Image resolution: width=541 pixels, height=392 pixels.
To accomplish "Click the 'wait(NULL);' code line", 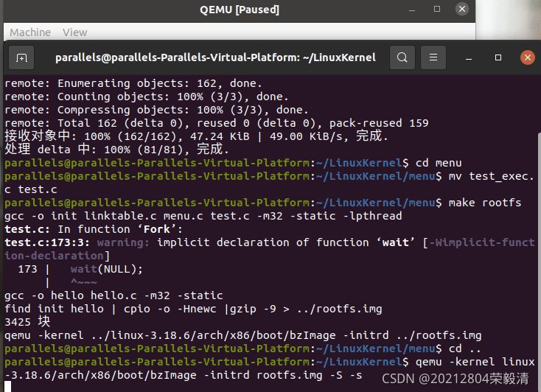I will (107, 269).
